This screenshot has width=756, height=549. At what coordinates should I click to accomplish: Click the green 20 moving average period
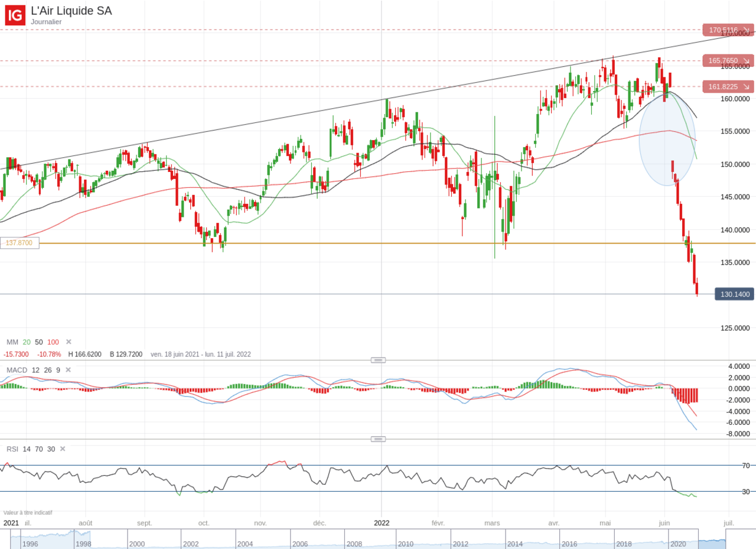pos(27,342)
